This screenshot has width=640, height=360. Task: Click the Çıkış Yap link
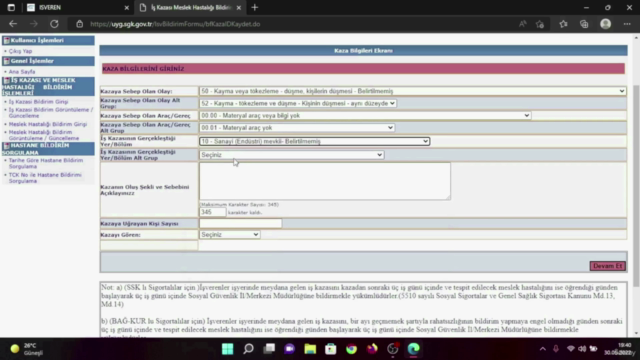pos(20,51)
